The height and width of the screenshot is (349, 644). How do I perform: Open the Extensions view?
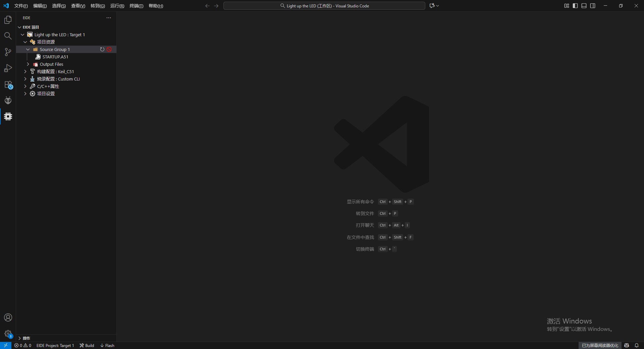[x=8, y=84]
